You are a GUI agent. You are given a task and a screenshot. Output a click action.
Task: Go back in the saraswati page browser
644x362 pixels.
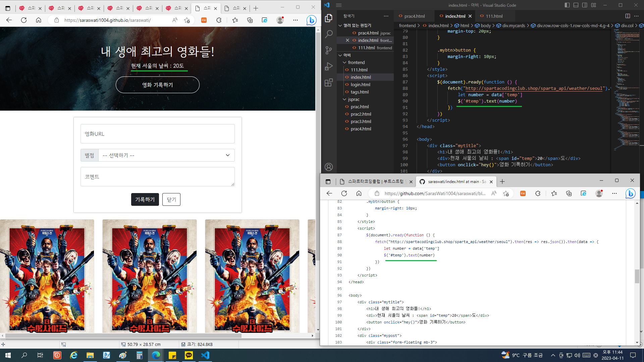[9, 20]
